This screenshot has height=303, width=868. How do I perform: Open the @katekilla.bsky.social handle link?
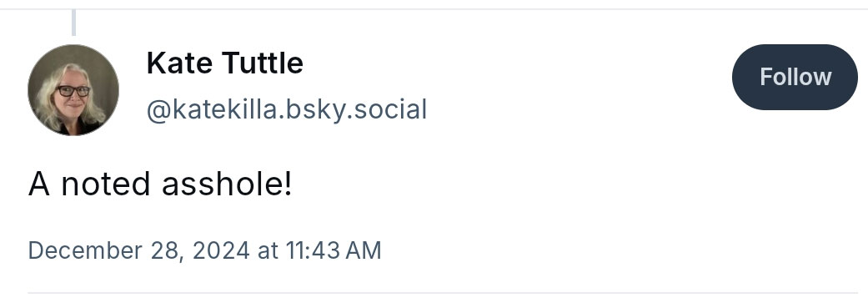coord(286,109)
